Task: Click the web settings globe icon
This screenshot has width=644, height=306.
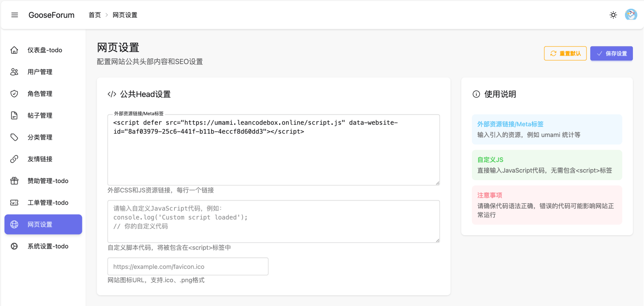Action: (14, 224)
